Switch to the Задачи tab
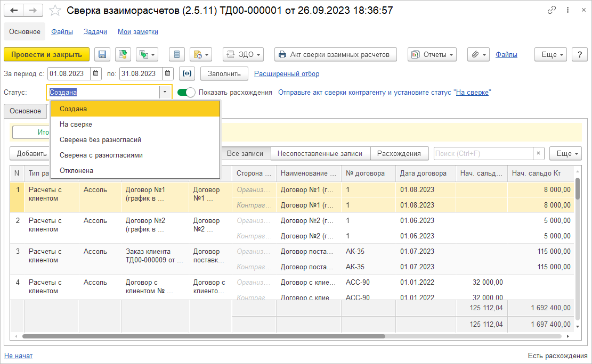The height and width of the screenshot is (364, 592). (x=95, y=32)
